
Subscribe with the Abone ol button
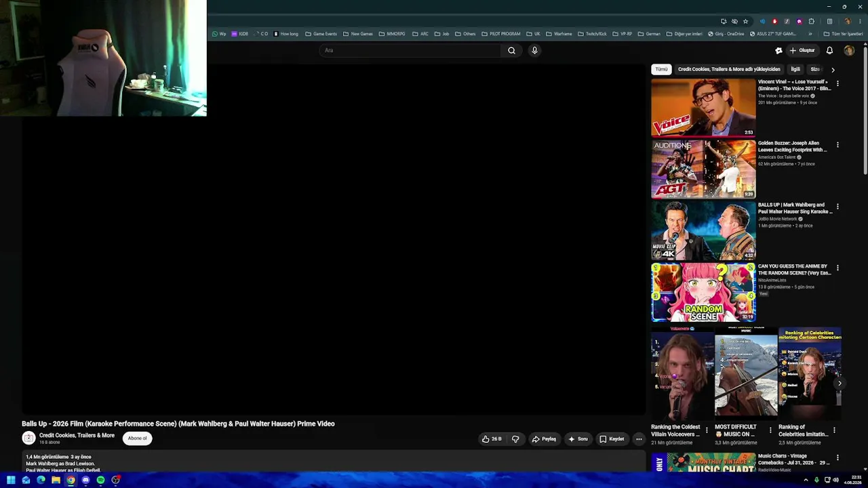[137, 439]
